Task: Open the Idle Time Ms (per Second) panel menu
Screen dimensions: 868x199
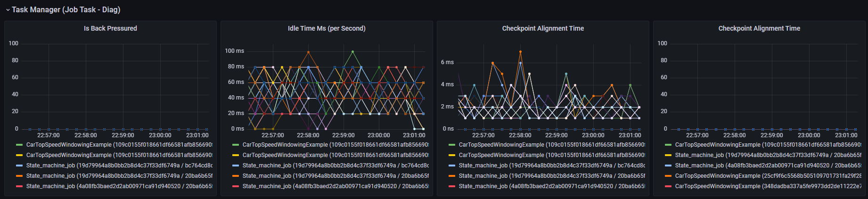Action: click(327, 28)
